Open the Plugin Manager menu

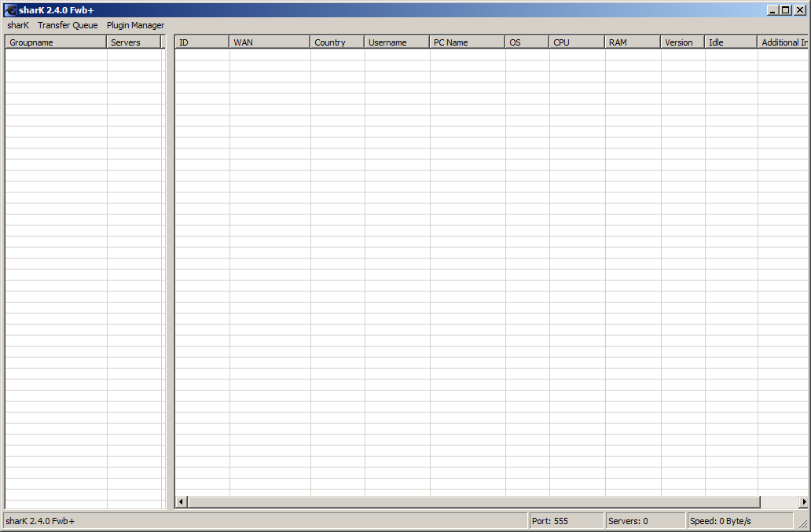135,25
